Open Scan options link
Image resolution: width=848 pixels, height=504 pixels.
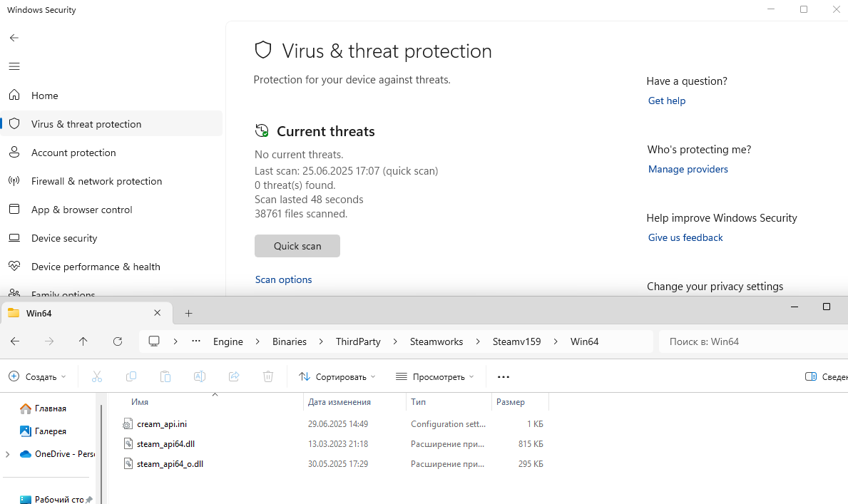coord(283,279)
